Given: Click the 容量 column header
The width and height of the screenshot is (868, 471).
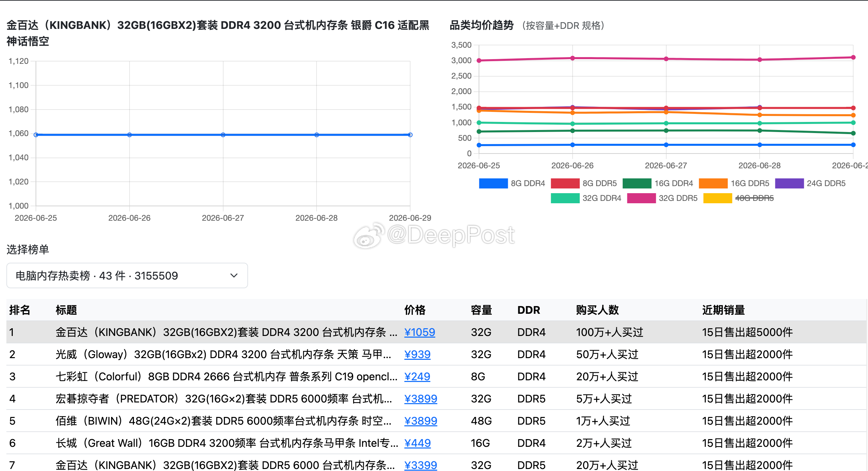Looking at the screenshot, I should click(481, 310).
